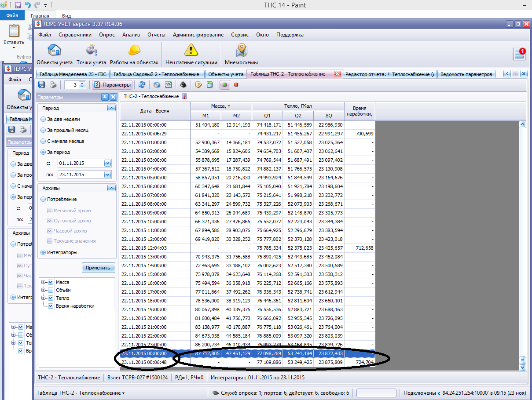Select the За две недели period option
The height and width of the screenshot is (400, 532).
pos(43,119)
